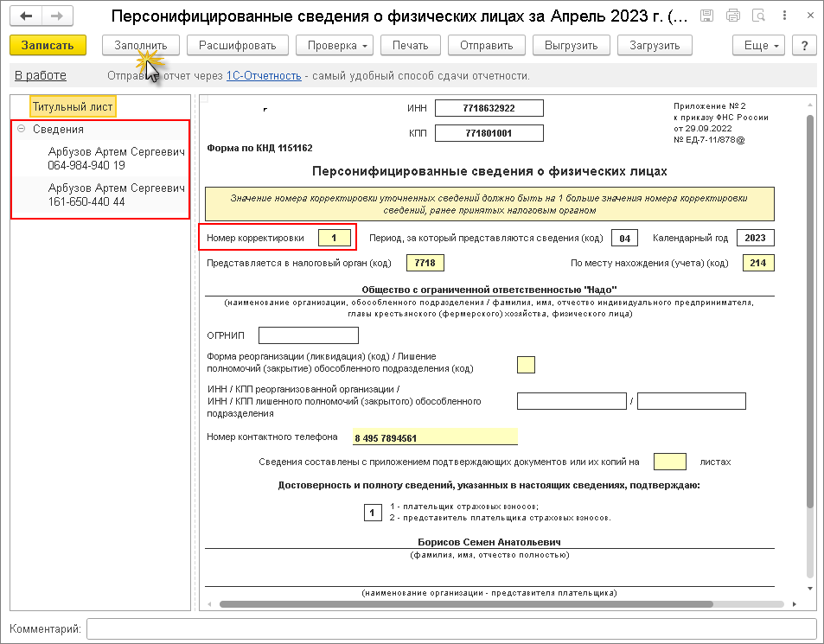Open the В работе status link
824x644 pixels.
coord(41,76)
